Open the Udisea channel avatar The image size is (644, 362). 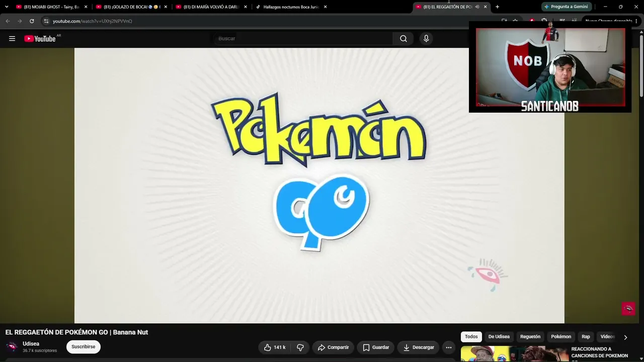12,347
